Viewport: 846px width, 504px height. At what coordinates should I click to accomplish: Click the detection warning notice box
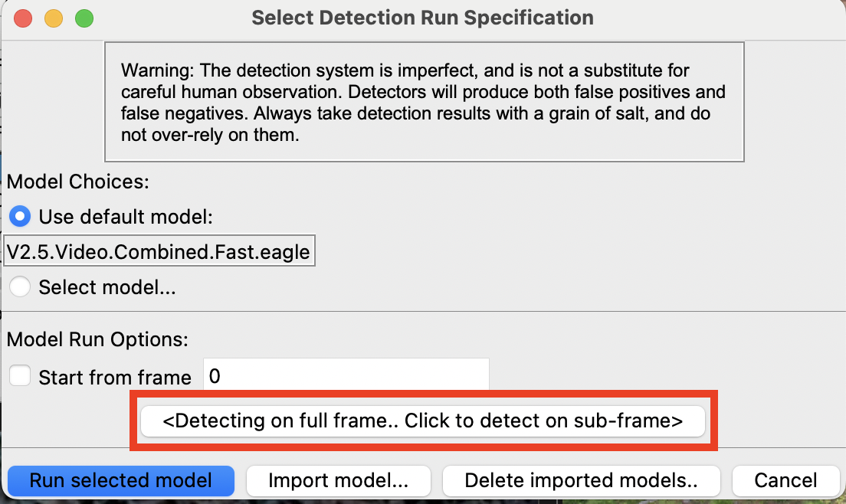pyautogui.click(x=424, y=101)
